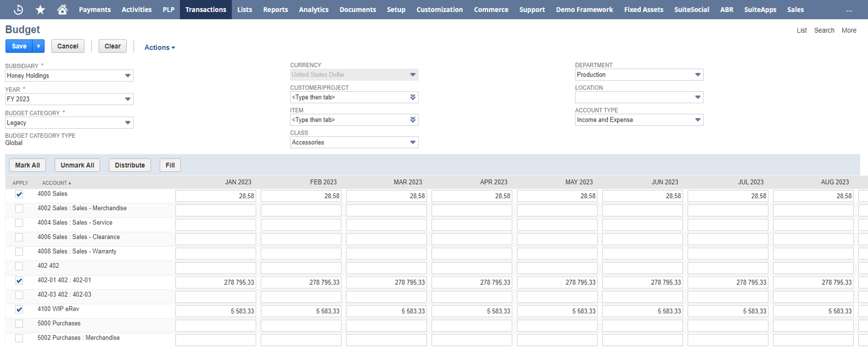Open the Reports menu
This screenshot has height=347, width=868.
[x=275, y=9]
